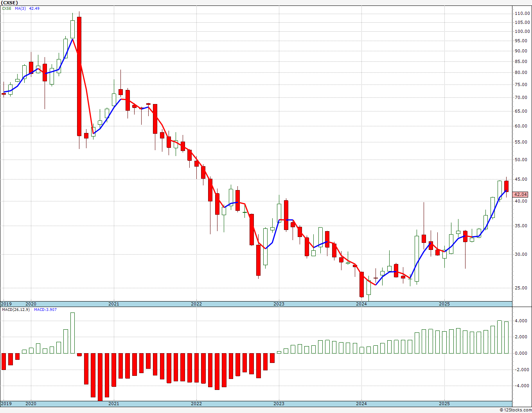The height and width of the screenshot is (413, 532).
Task: Click the (CXSE) ticker title
Action: tap(9, 2)
